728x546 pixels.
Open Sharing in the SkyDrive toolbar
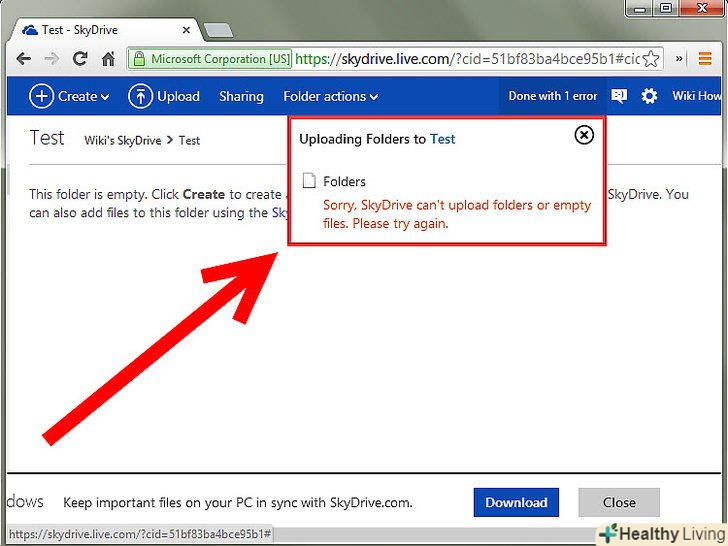click(x=241, y=96)
